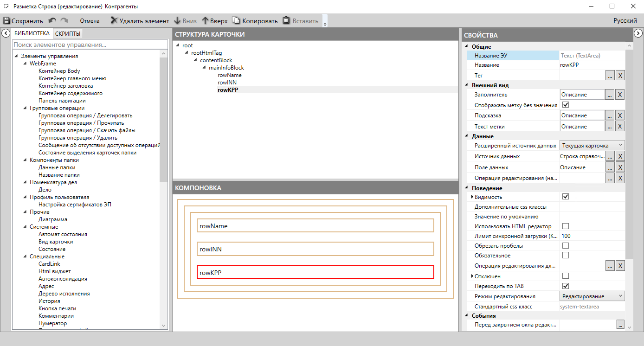Enable Обязательное checkbox

tap(566, 255)
